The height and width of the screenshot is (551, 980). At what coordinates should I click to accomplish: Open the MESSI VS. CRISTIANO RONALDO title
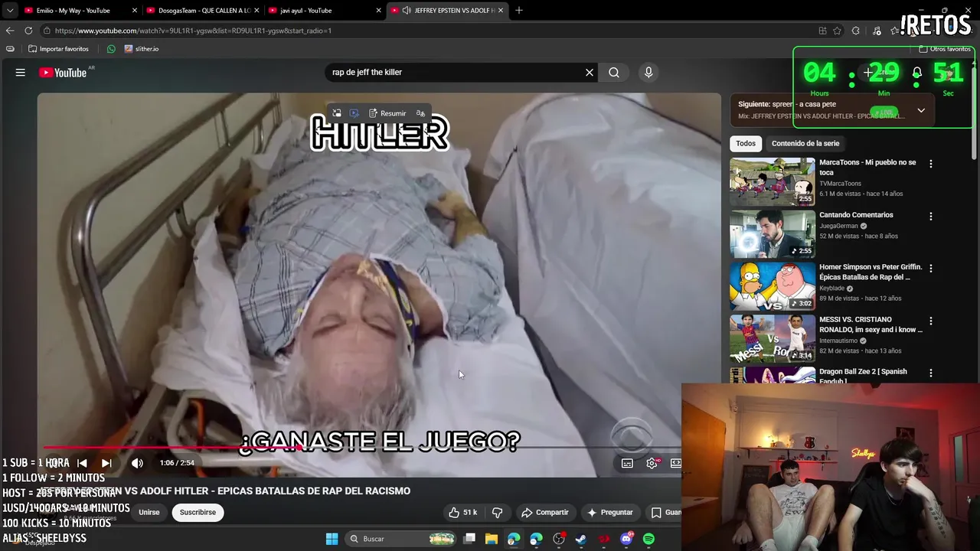[871, 324]
